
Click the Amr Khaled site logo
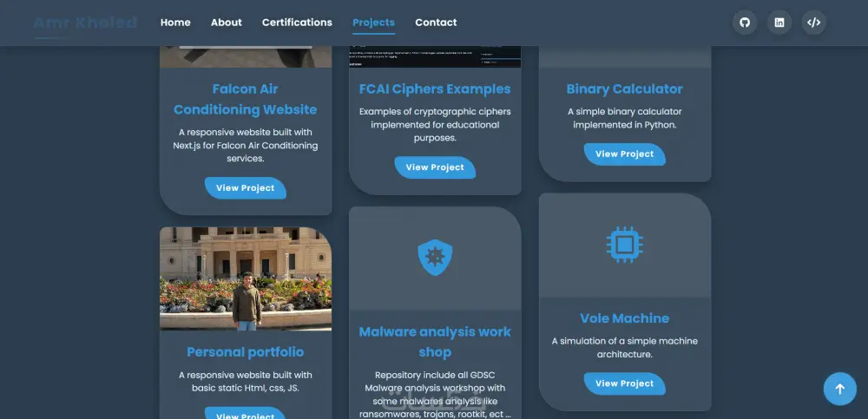pos(85,23)
